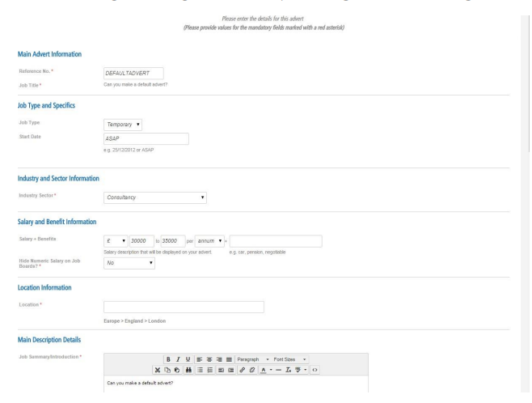Clear formatting with the Tx icon
532x403 pixels.
coord(289,370)
